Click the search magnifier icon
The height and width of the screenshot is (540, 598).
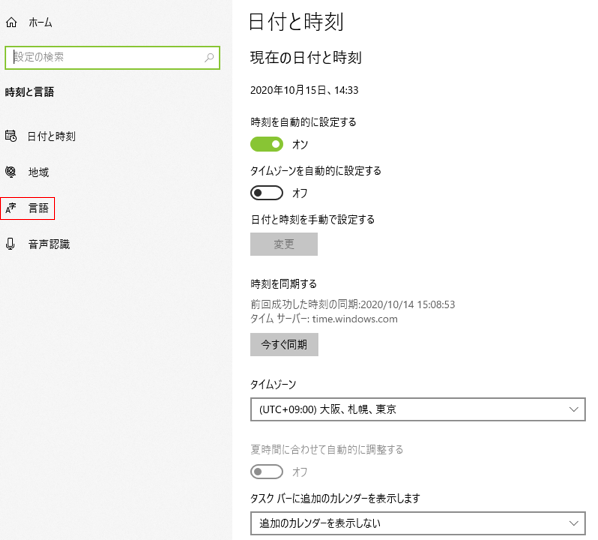tap(209, 58)
